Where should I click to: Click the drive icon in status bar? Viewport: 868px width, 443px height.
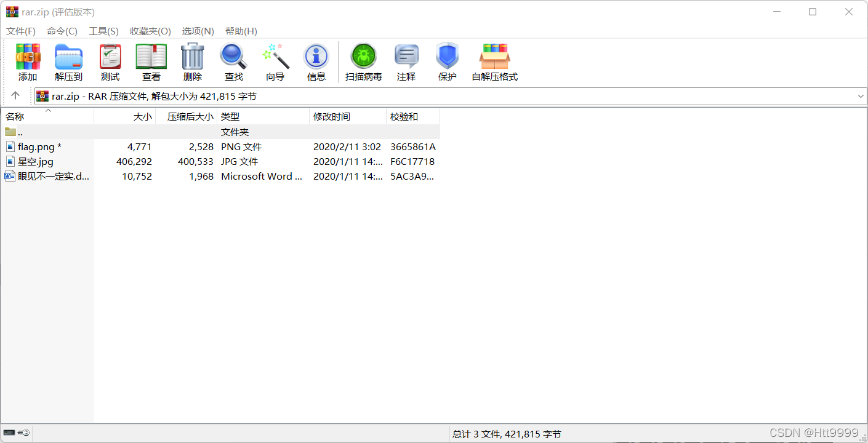(9, 433)
